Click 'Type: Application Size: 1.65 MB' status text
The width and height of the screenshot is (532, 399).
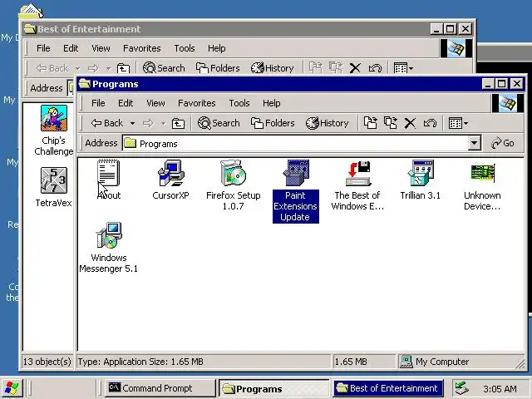[140, 362]
